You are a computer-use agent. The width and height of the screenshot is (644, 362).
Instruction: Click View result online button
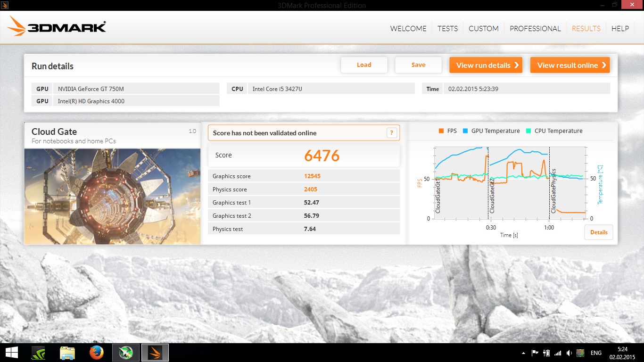570,65
